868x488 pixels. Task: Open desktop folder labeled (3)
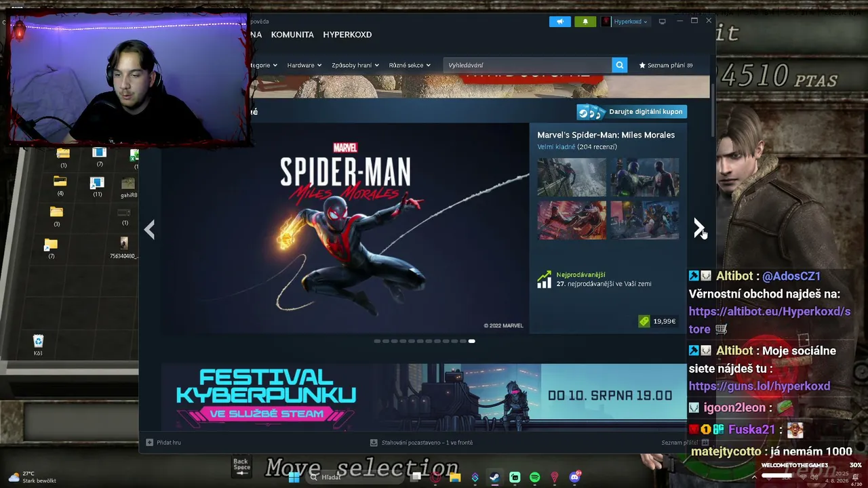point(56,217)
